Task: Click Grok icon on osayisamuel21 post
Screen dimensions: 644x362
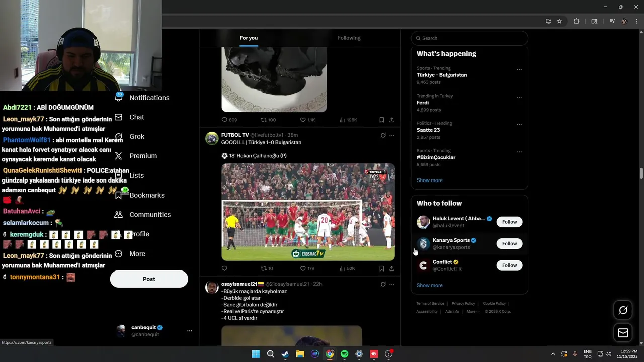Action: 383,284
